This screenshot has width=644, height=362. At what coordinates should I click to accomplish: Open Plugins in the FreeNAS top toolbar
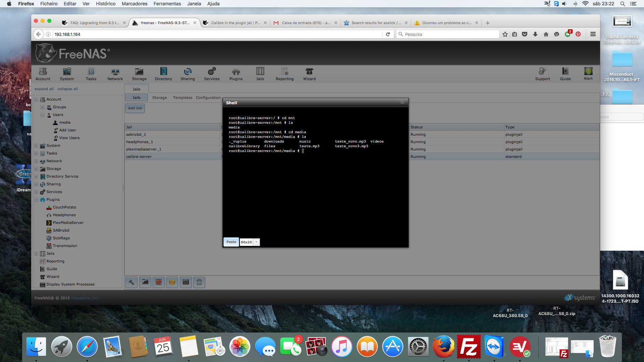(236, 74)
